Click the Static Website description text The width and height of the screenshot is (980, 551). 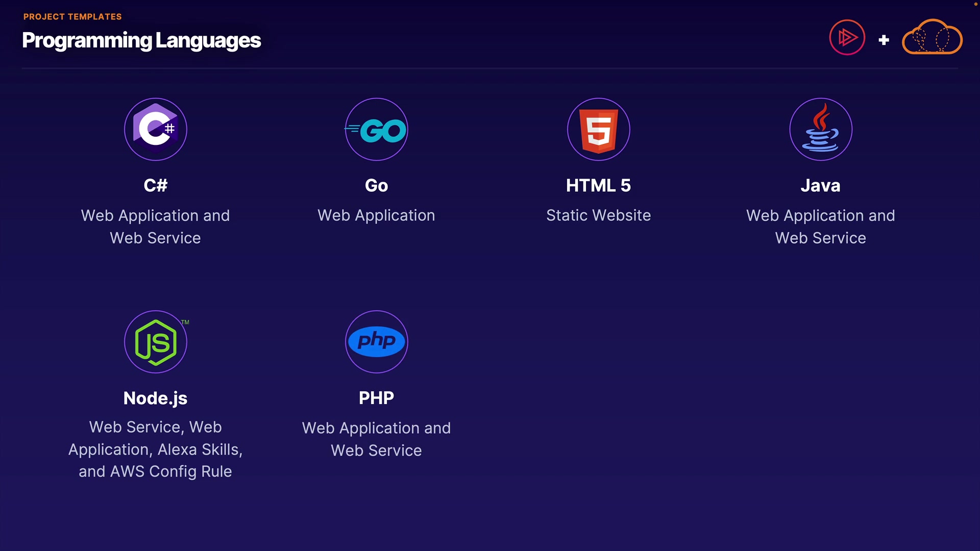598,215
